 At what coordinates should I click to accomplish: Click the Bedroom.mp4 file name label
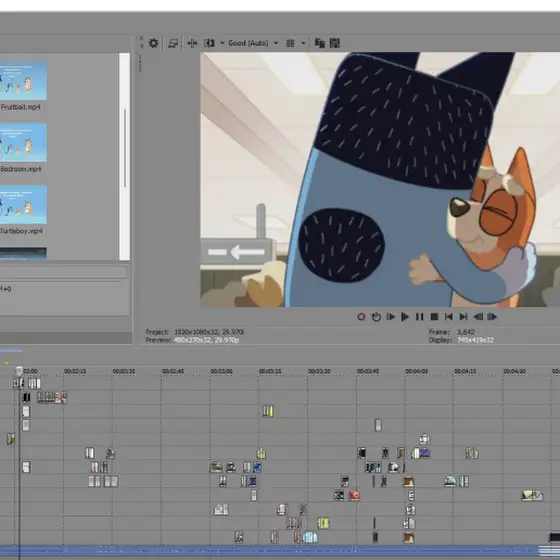pos(21,169)
